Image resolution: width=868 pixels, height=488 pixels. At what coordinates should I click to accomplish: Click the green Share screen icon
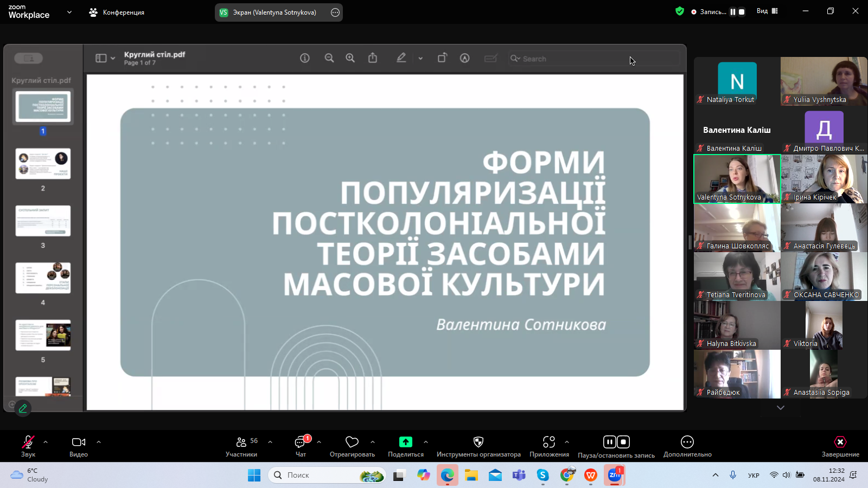[x=405, y=442]
